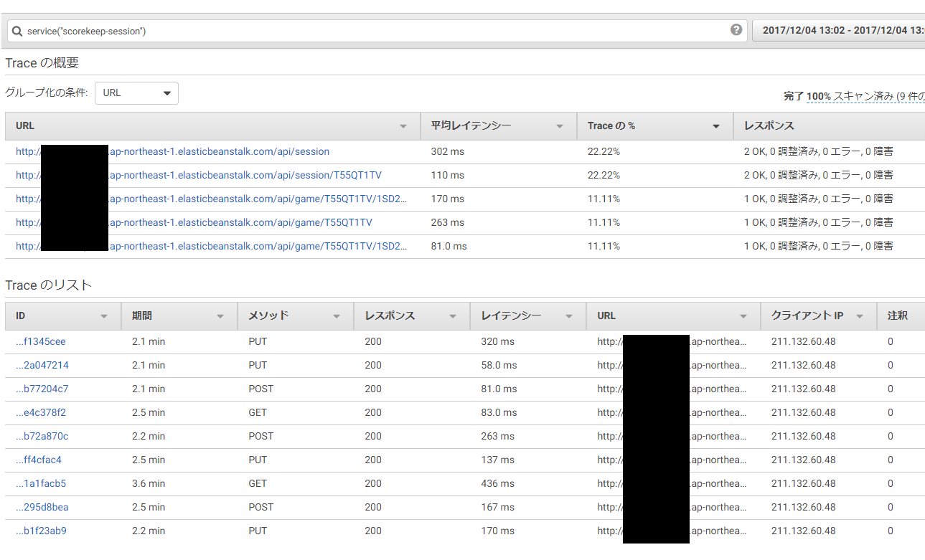Screen dimensions: 925x560
Task: Open URL column dropdown in trace list
Action: (x=743, y=316)
